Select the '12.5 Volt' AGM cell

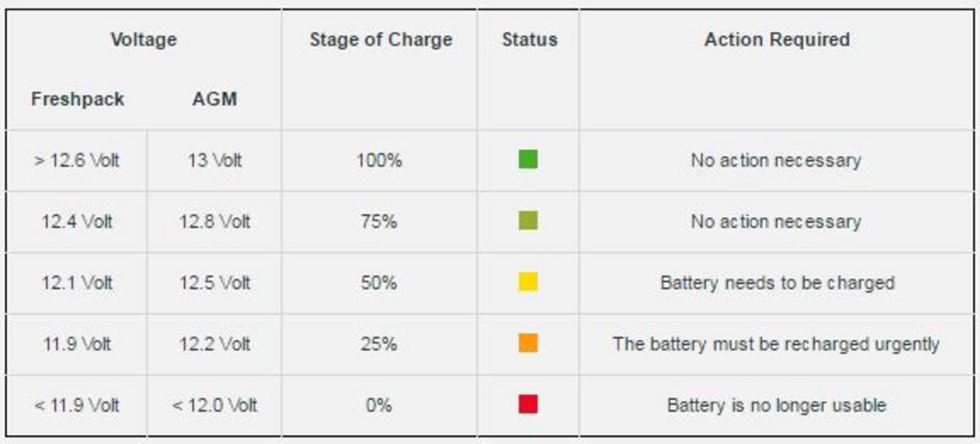(x=214, y=283)
